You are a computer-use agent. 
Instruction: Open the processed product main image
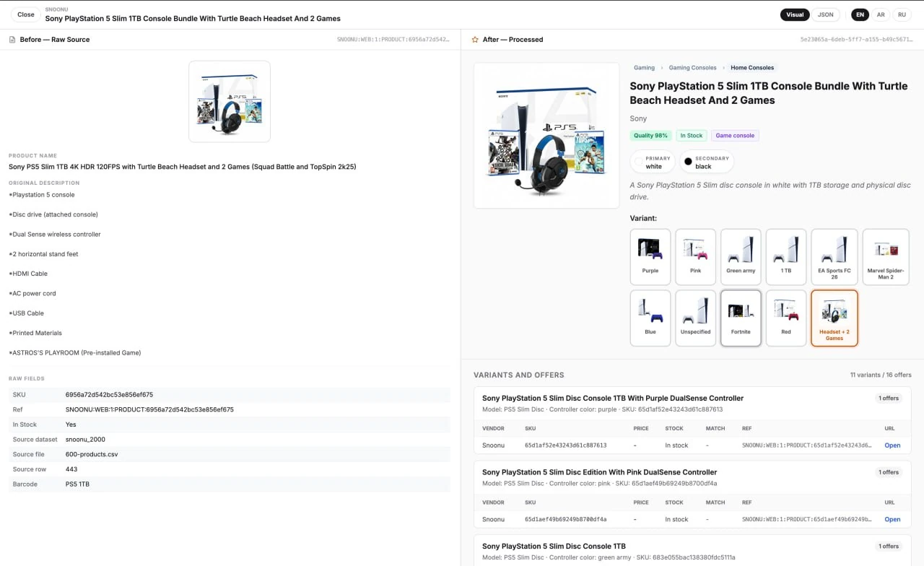point(546,136)
